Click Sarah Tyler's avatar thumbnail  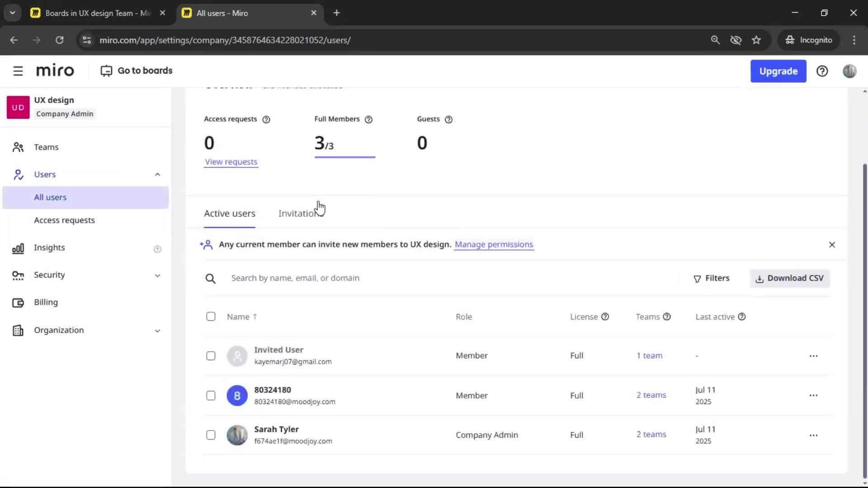click(237, 435)
